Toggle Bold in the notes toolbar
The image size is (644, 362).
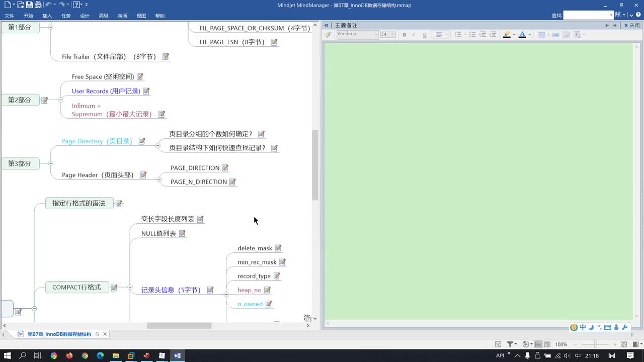click(x=404, y=35)
